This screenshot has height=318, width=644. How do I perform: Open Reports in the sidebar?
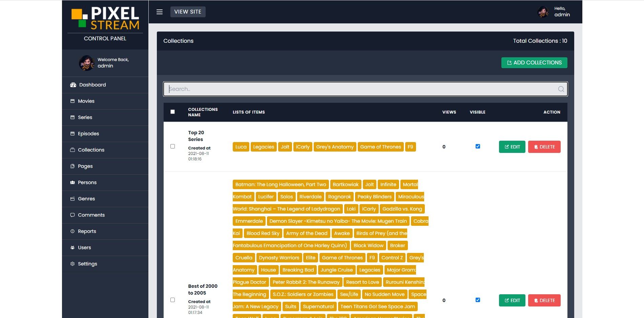pos(105,231)
